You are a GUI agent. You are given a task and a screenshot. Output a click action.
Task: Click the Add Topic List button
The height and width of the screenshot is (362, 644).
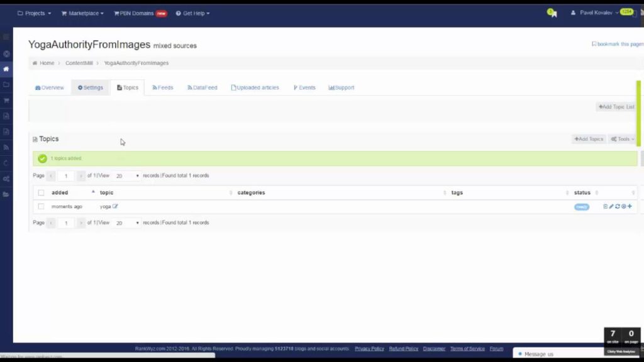[x=616, y=107]
